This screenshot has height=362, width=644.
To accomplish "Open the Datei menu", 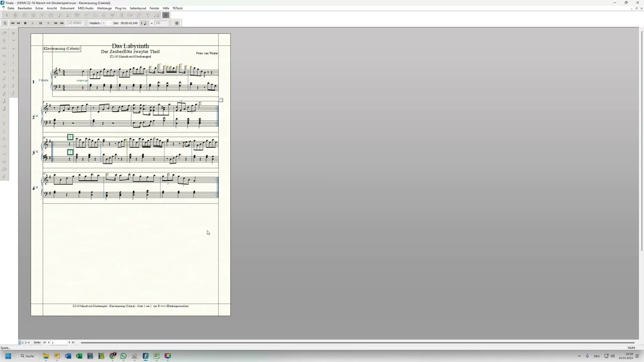I will pyautogui.click(x=11, y=8).
